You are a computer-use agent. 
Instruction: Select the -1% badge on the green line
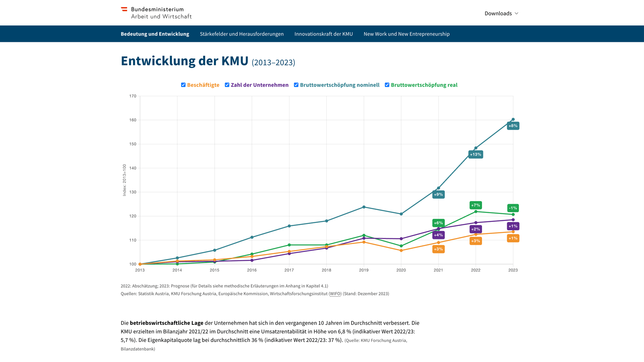(x=513, y=208)
